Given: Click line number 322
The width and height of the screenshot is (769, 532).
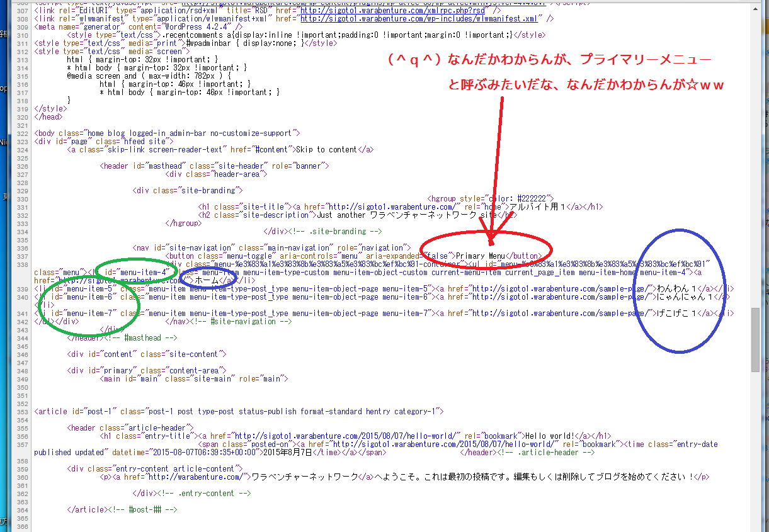Looking at the screenshot, I should [x=23, y=133].
